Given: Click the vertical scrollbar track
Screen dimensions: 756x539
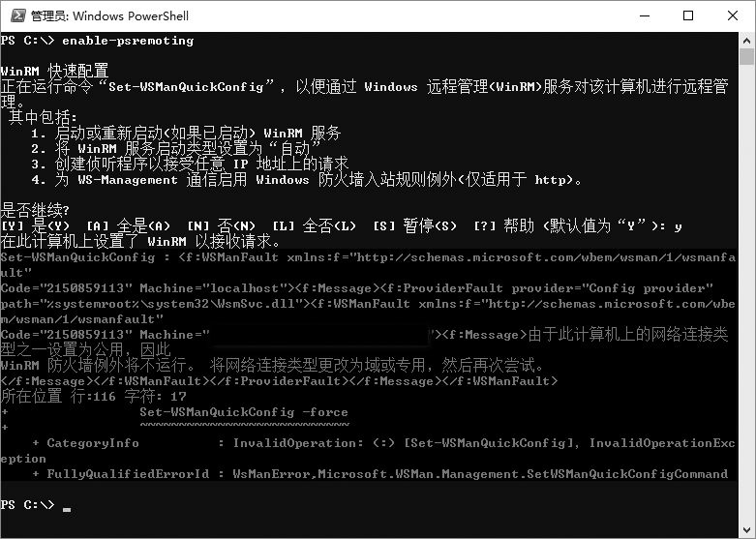Looking at the screenshot, I should point(746,290).
